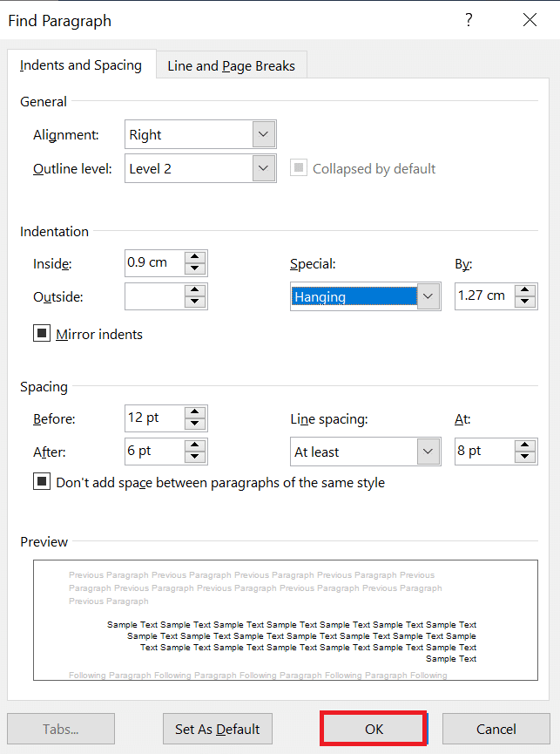Toggle Collapsed by default checkbox
Screen dimensions: 560x754
click(298, 168)
